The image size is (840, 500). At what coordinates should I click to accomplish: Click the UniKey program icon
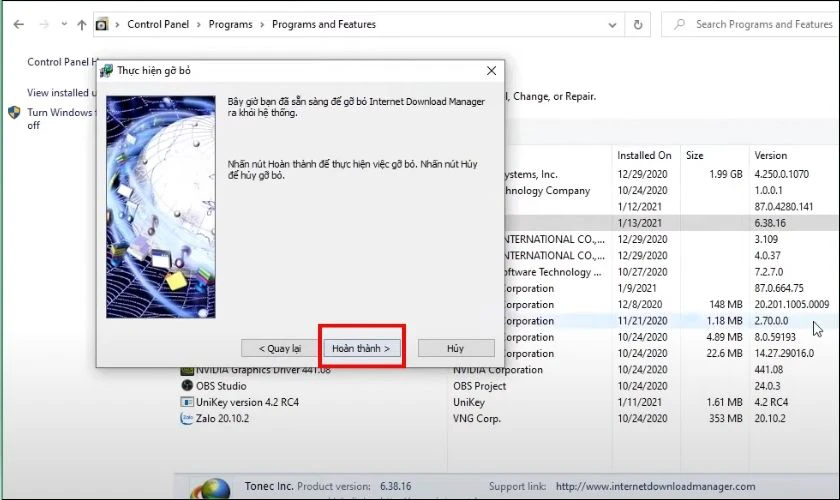pos(186,403)
